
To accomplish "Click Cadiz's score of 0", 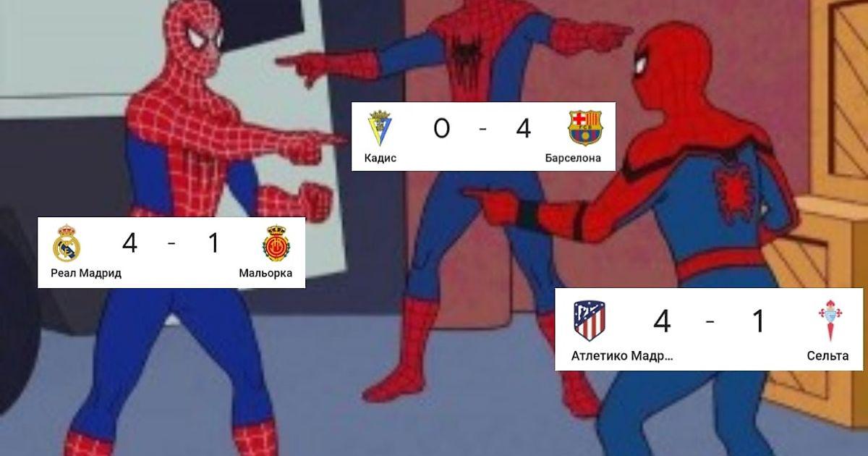I will coord(441,129).
